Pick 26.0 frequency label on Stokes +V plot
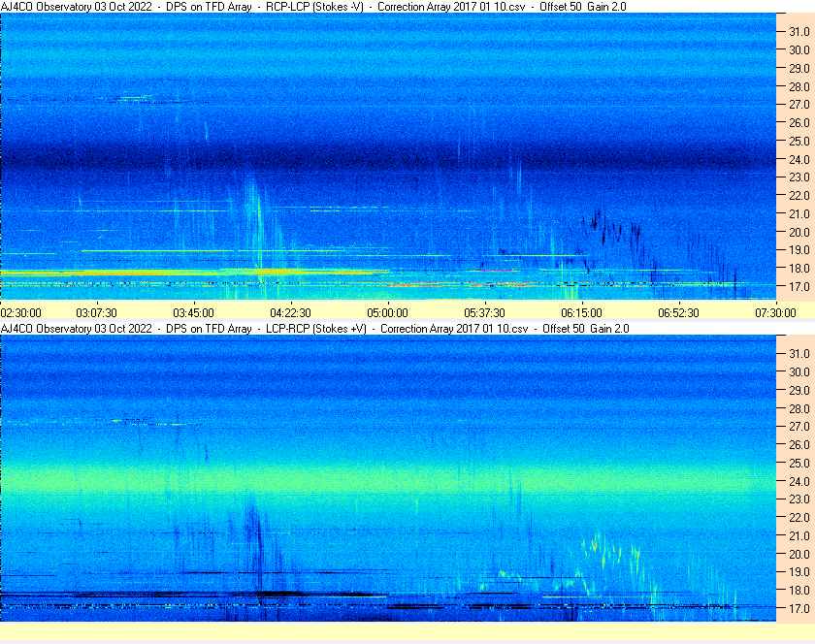This screenshot has width=815, height=644. (799, 444)
